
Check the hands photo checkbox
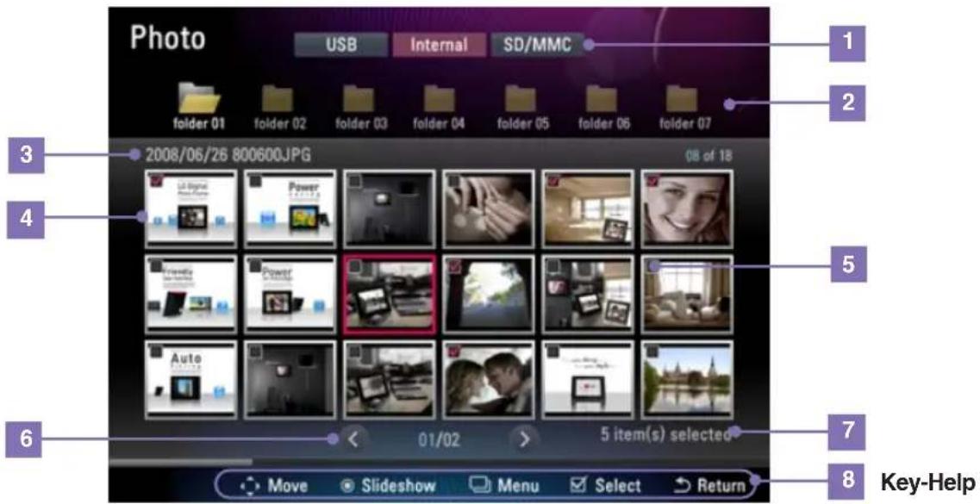(453, 181)
